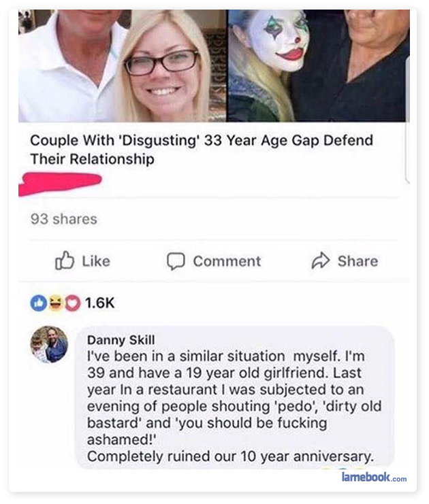Click the Like button label
The image size is (429, 504).
pos(96,261)
